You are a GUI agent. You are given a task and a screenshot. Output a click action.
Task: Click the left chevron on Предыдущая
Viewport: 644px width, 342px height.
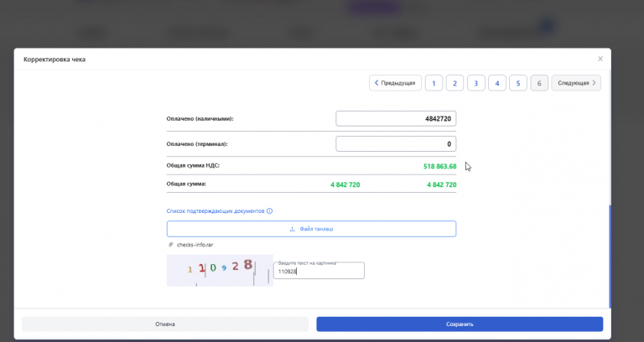[x=377, y=83]
